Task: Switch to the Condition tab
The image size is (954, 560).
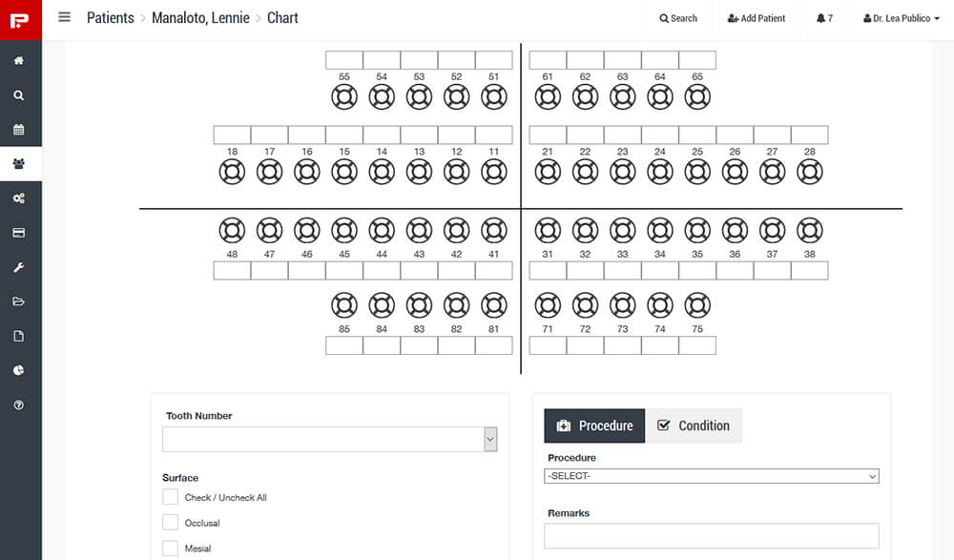Action: pos(694,425)
